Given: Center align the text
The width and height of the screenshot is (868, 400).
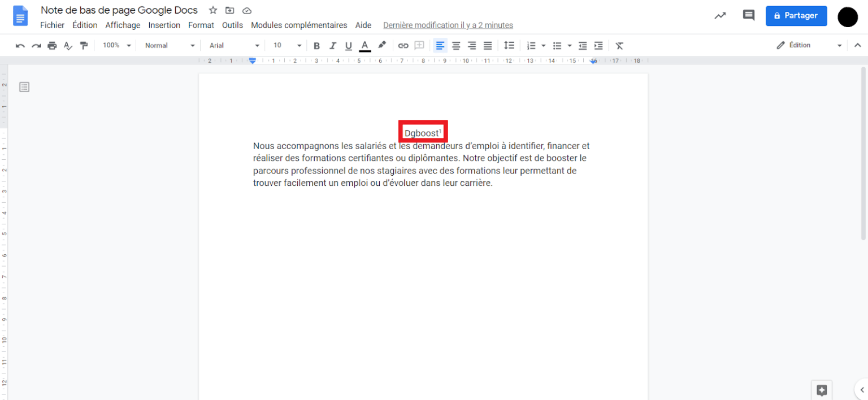Looking at the screenshot, I should tap(456, 46).
